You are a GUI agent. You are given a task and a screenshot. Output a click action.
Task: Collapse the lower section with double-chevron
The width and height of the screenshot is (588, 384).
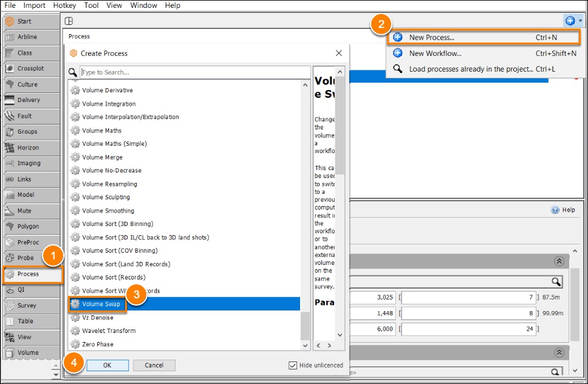click(x=559, y=352)
